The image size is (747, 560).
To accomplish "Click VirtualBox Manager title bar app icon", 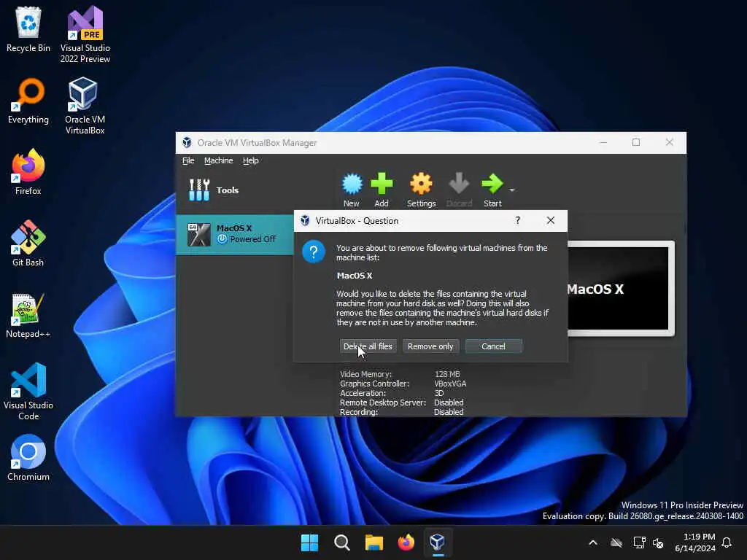I will click(x=187, y=142).
